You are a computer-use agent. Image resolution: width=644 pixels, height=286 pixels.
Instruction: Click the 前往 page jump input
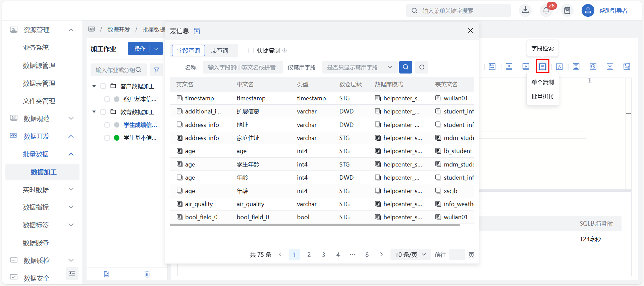pyautogui.click(x=457, y=254)
